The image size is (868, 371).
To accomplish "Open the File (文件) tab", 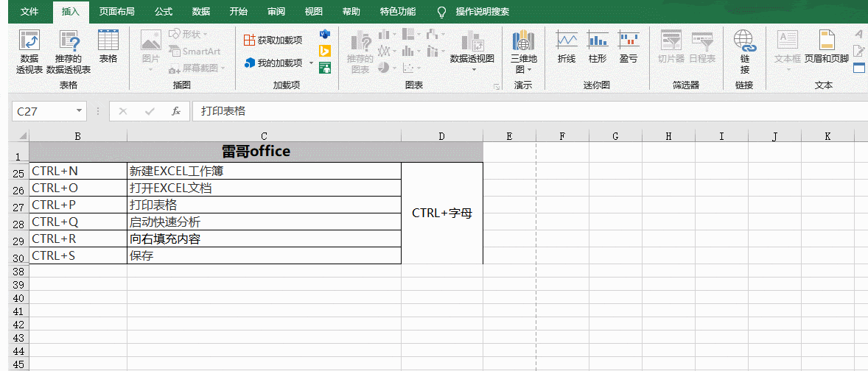I will [29, 12].
